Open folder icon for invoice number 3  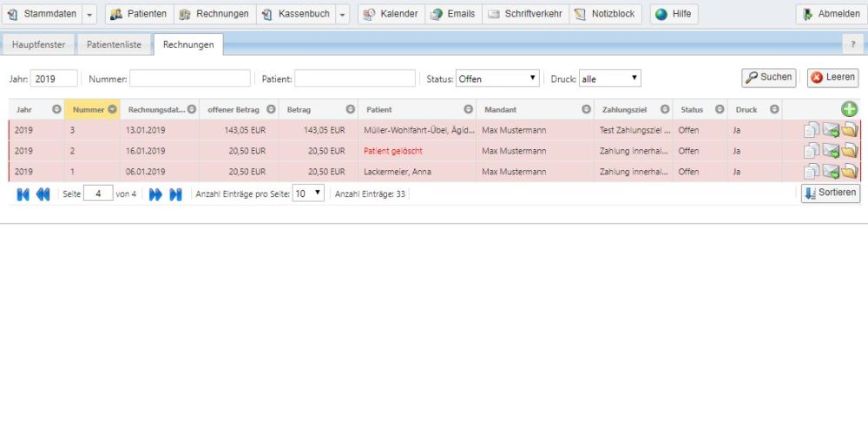(x=849, y=131)
